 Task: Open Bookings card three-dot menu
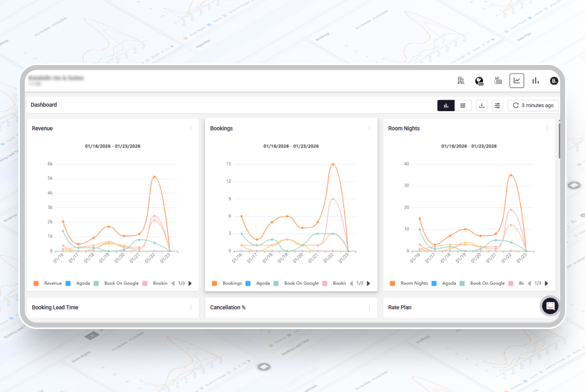(x=369, y=129)
